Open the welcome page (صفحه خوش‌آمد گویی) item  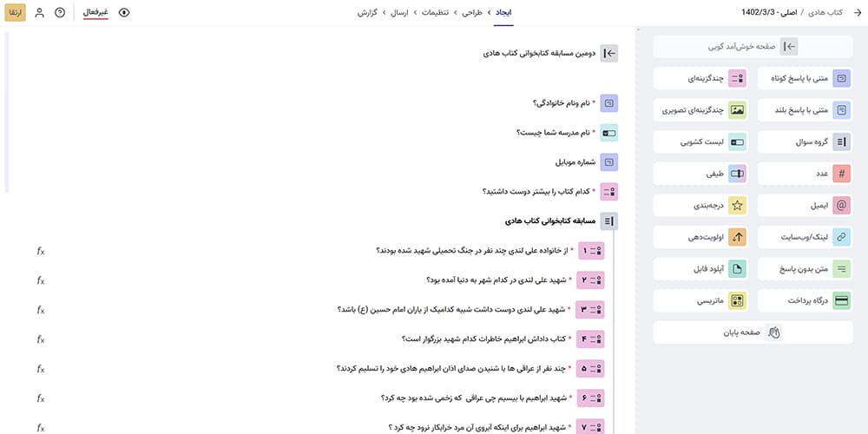pyautogui.click(x=789, y=47)
